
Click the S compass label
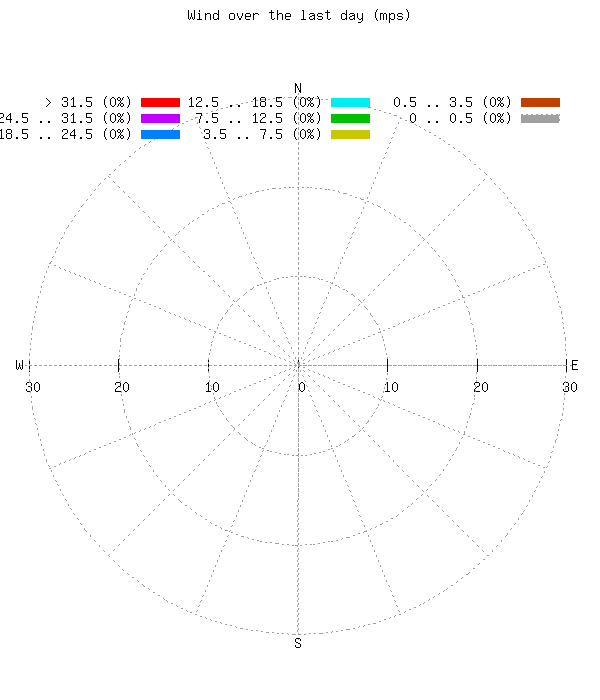(298, 643)
